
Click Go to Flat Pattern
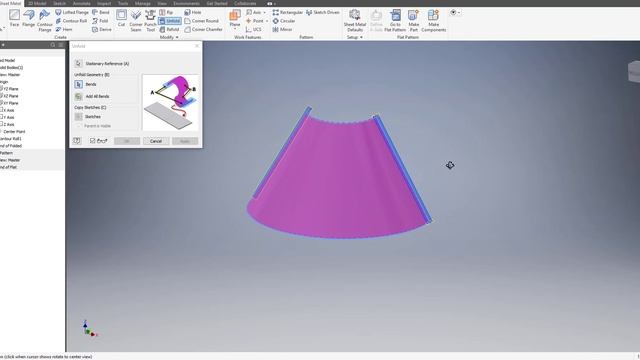tap(395, 20)
